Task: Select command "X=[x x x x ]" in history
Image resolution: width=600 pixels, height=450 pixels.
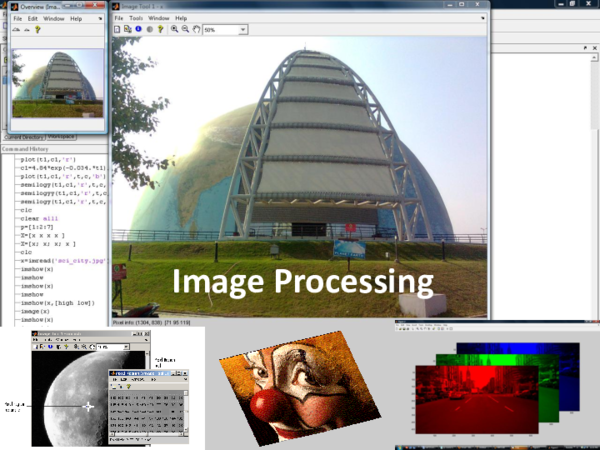Action: point(42,235)
